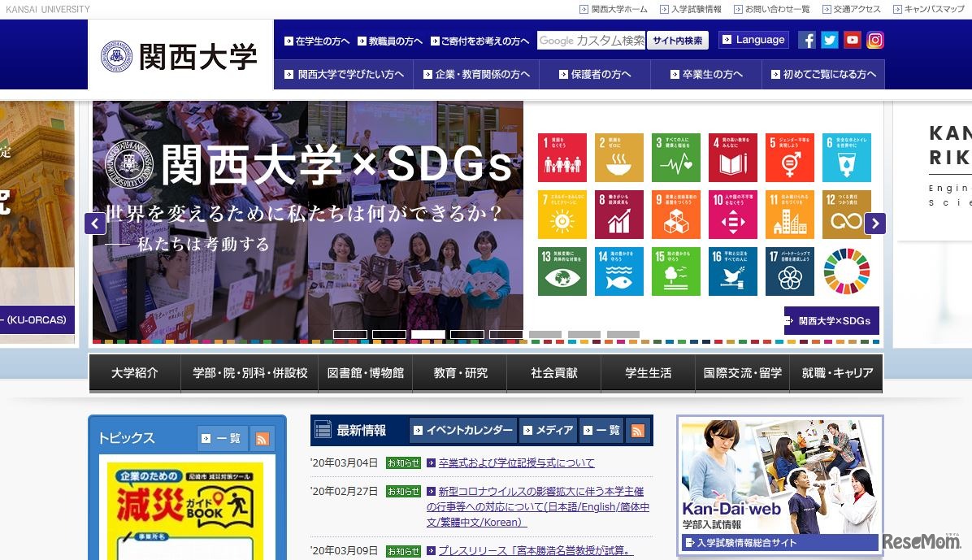Click SDG goal 9 industry cubes tile
The image size is (972, 560).
[676, 215]
